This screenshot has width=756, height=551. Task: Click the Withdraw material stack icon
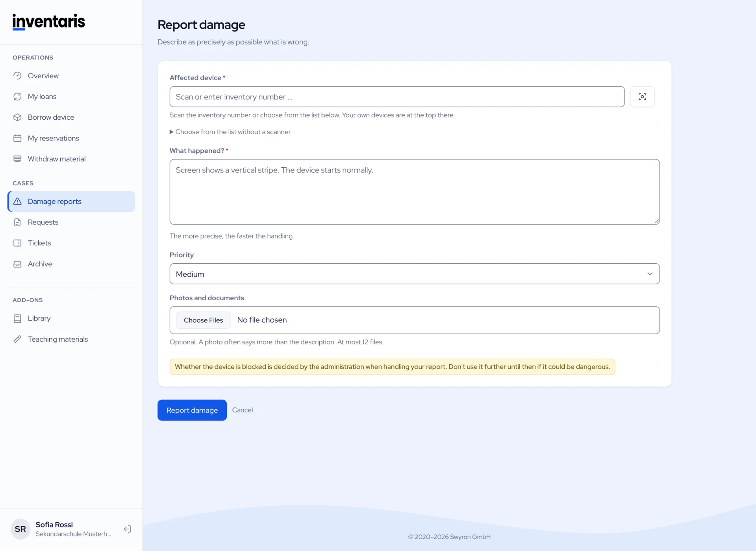17,159
